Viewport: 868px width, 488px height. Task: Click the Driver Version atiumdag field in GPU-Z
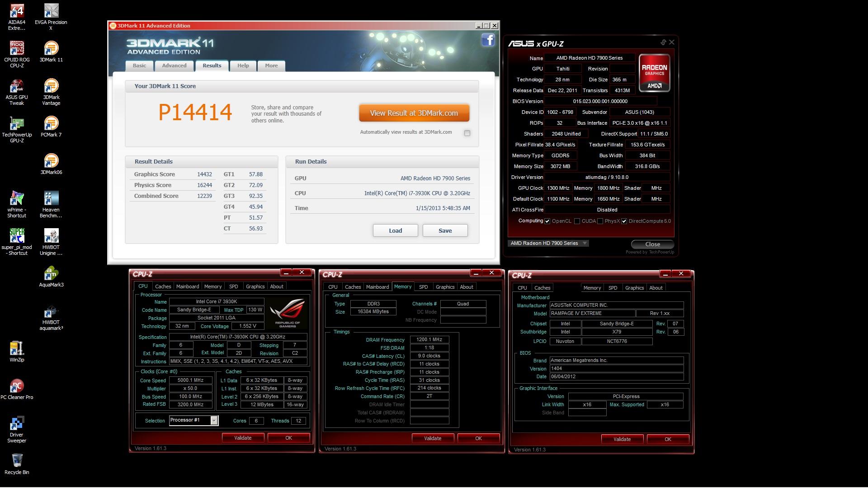pyautogui.click(x=607, y=177)
